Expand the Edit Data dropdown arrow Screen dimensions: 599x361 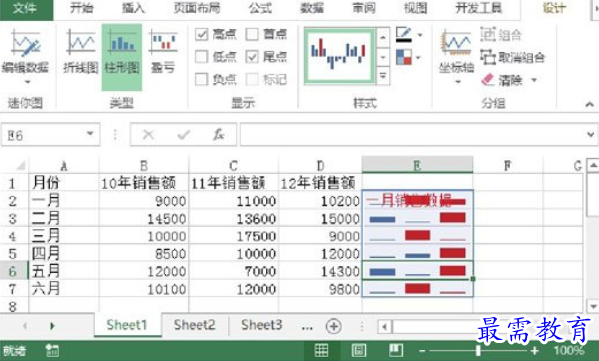(x=27, y=82)
